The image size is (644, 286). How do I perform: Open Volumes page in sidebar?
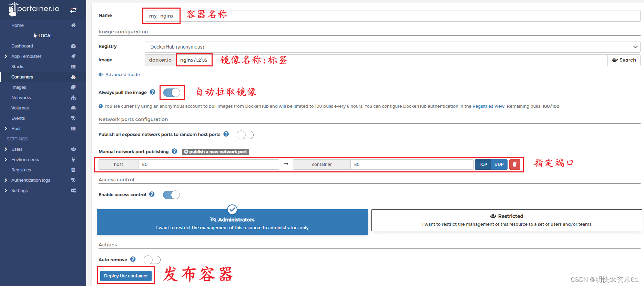(x=20, y=108)
